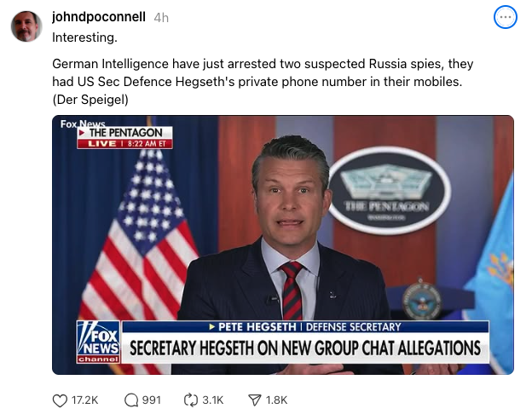Click the '(Der Speigel)' source text

(x=90, y=100)
